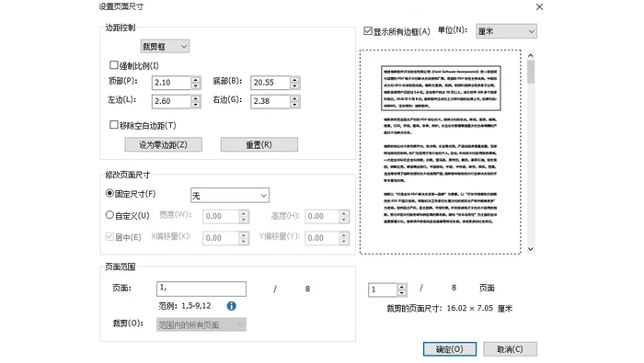Image resolution: width=644 pixels, height=363 pixels.
Task: Go to previous preview page with down stepper
Action: click(402, 293)
